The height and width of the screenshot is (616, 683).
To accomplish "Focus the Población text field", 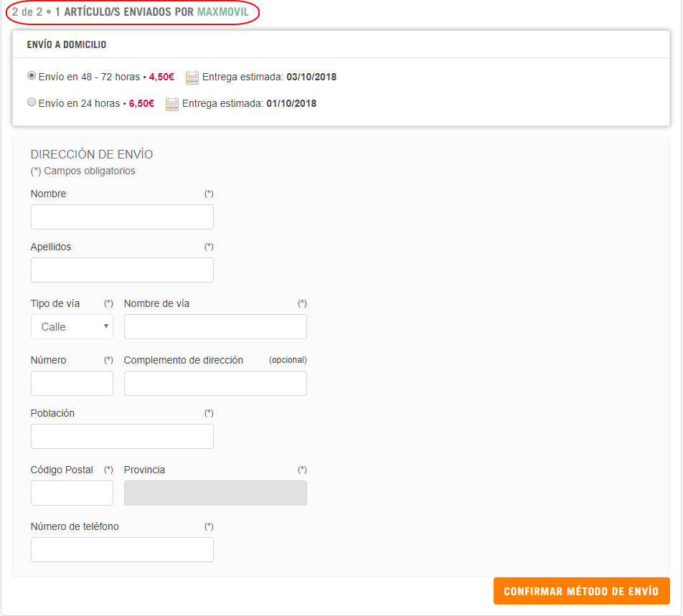I will point(122,436).
